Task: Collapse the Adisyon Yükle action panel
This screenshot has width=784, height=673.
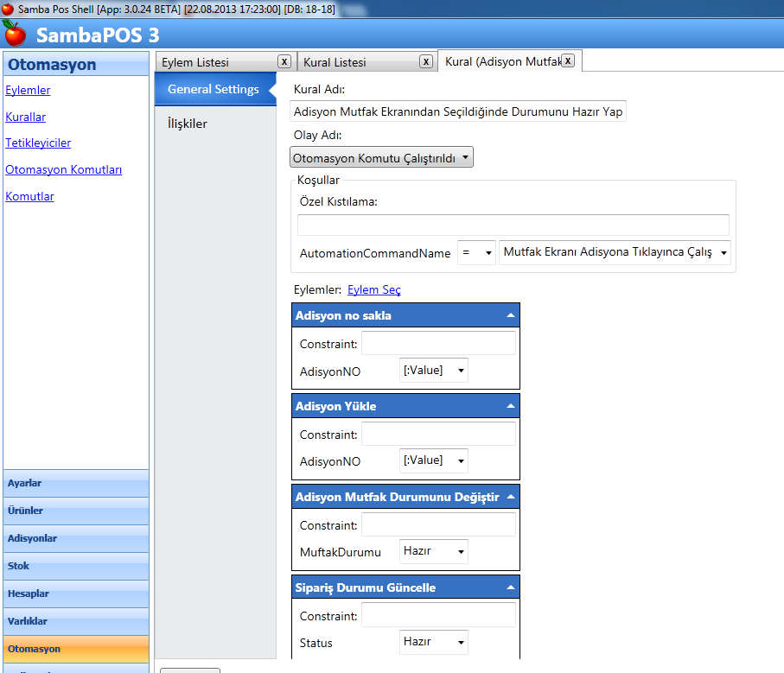Action: click(511, 407)
